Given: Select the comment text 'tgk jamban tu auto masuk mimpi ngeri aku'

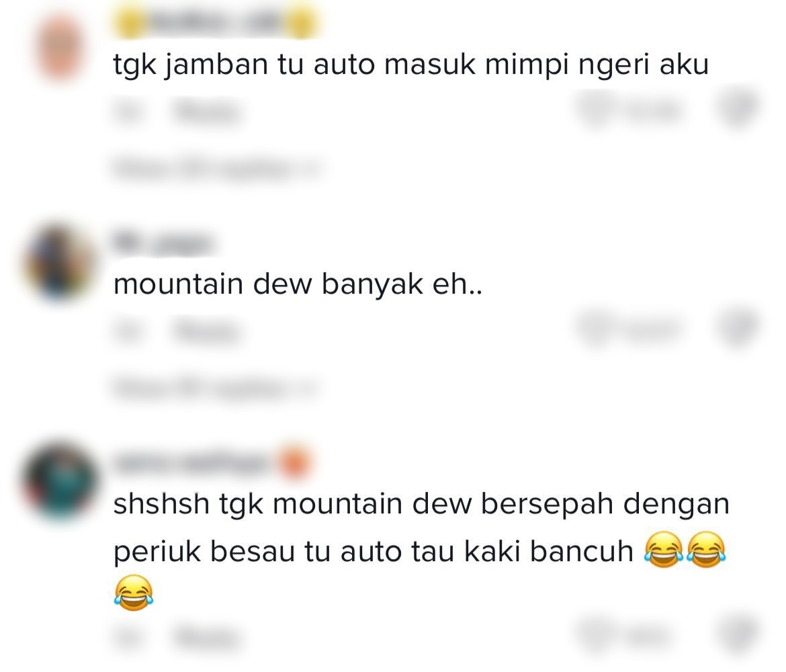Looking at the screenshot, I should pos(411,65).
